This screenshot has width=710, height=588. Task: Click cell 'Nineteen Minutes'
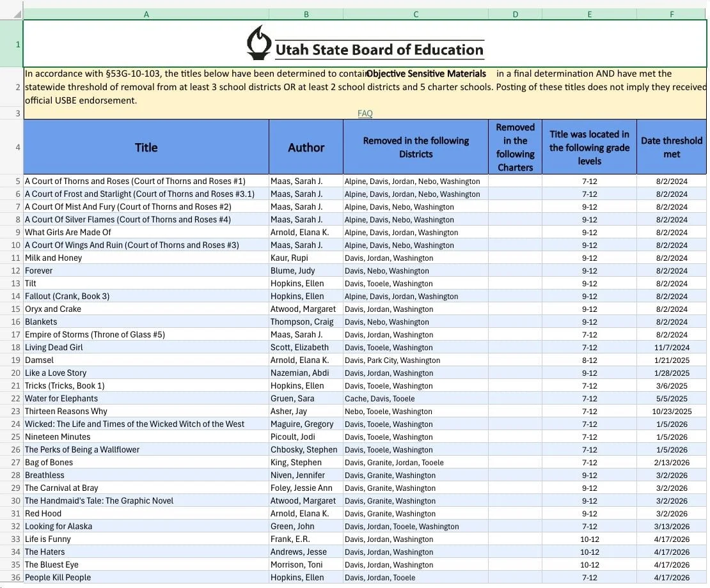(146, 437)
